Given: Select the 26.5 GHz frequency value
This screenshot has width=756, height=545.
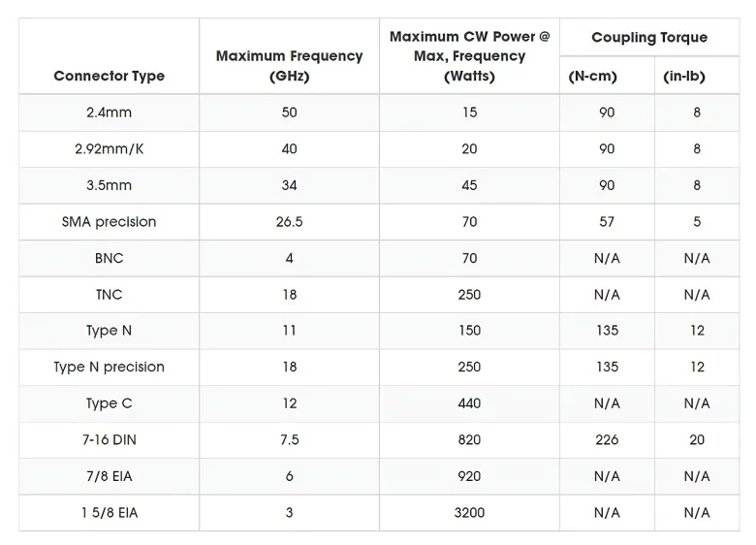Looking at the screenshot, I should click(x=289, y=222).
